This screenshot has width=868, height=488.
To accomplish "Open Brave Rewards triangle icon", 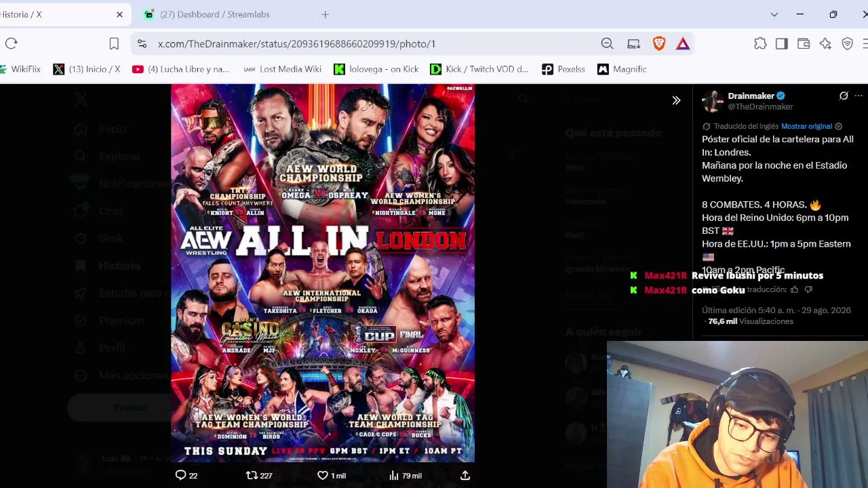I will (x=683, y=43).
